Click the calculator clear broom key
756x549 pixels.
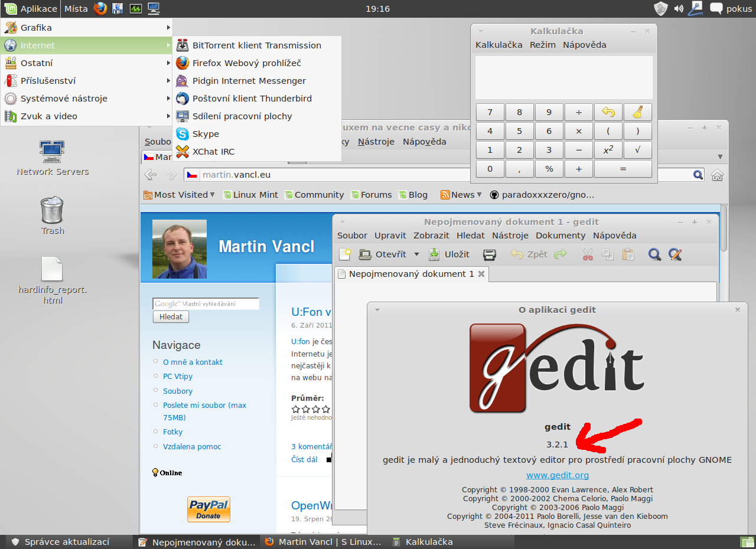pos(638,112)
